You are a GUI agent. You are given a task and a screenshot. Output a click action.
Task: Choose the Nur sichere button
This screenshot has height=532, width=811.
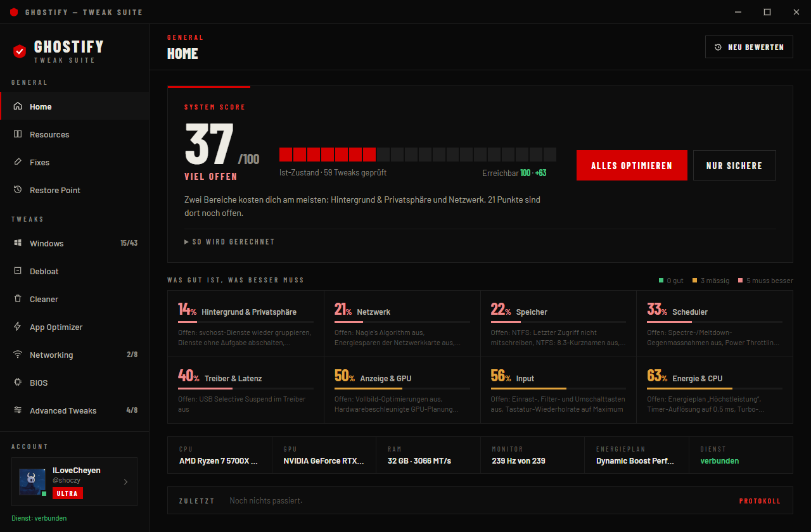point(734,165)
